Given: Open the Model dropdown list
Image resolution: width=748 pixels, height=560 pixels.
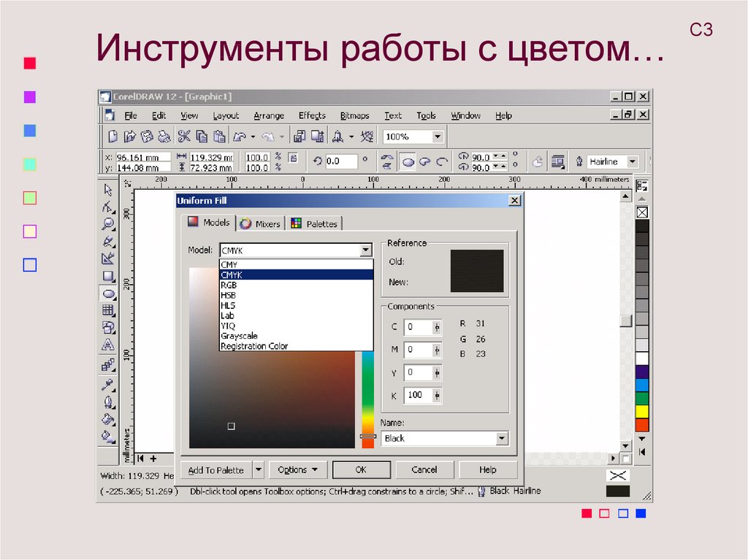Looking at the screenshot, I should 364,250.
